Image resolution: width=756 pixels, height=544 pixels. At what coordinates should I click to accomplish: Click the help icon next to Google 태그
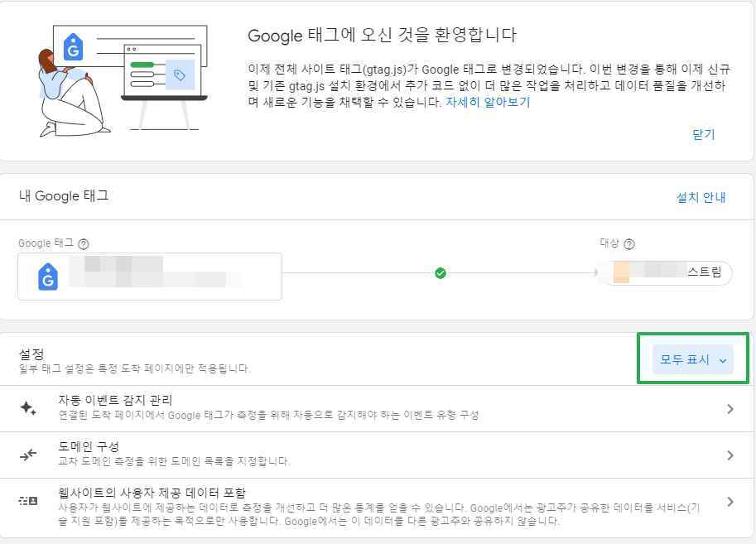pyautogui.click(x=84, y=244)
